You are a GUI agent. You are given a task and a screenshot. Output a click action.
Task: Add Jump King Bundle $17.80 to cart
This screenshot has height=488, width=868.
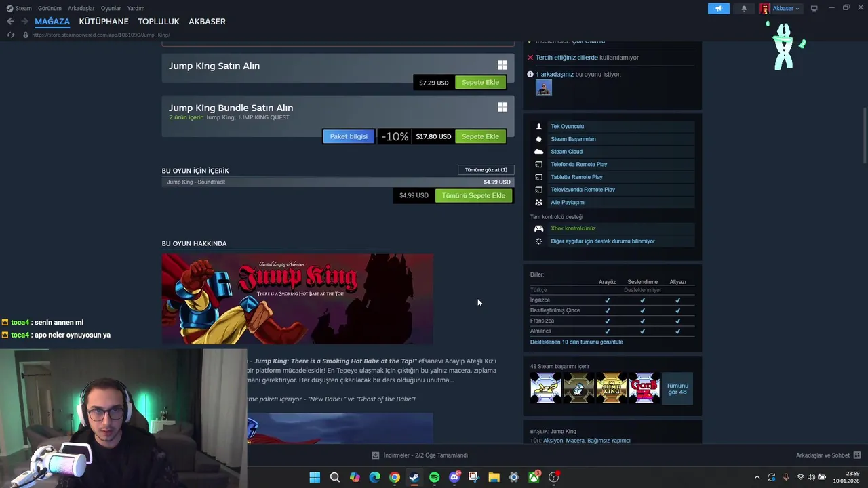tap(480, 136)
